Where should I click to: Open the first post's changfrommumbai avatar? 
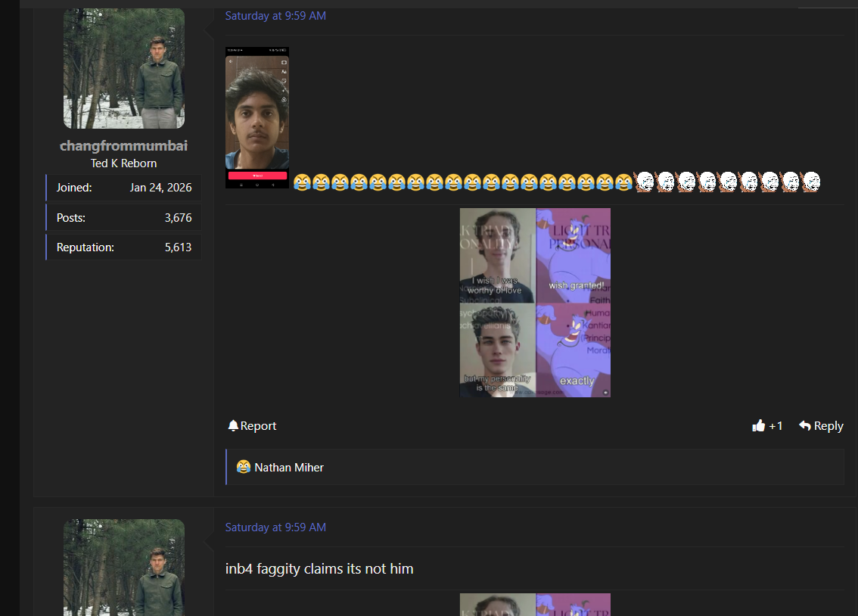[123, 68]
